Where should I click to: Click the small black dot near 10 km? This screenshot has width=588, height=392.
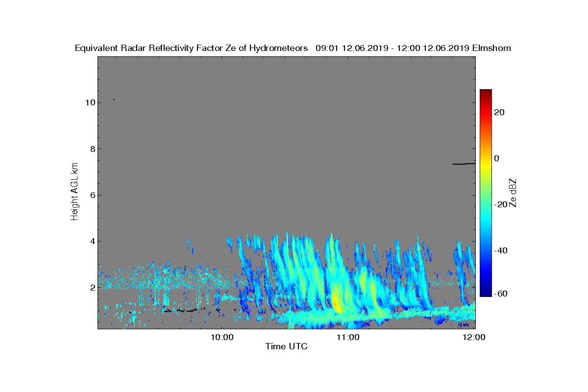114,99
